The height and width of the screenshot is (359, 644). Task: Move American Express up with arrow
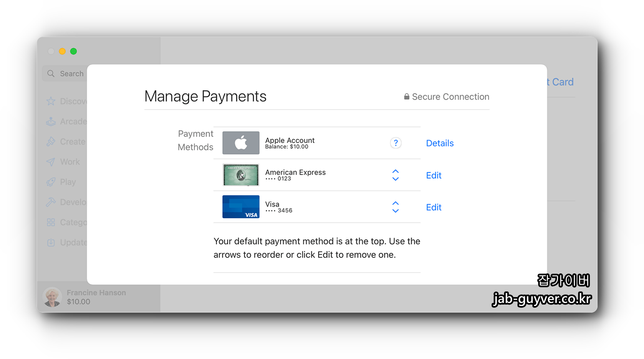(395, 171)
